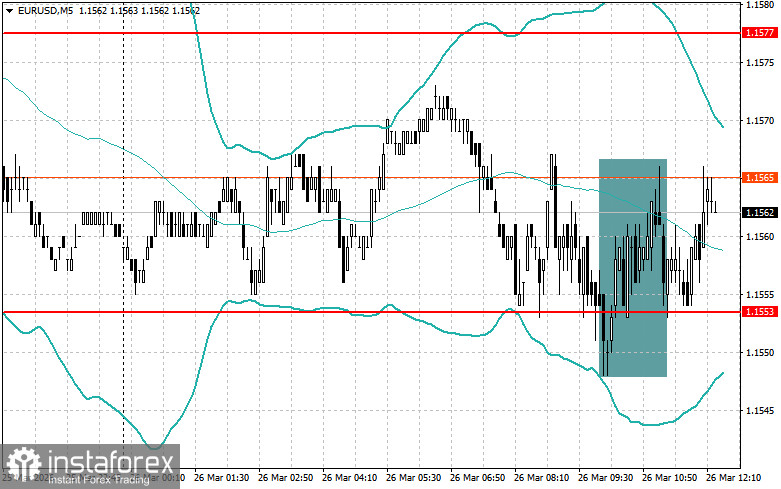
Task: Click the 26 Mar 10:50 time label
Action: pos(669,478)
